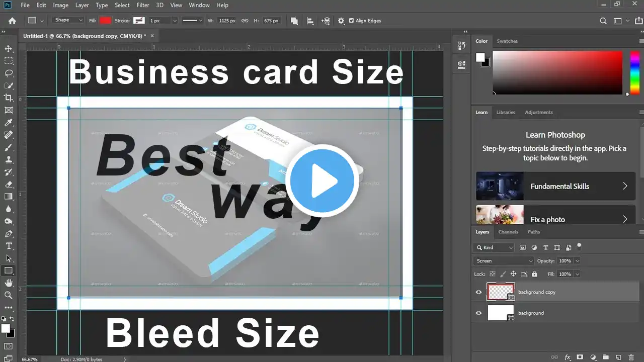Toggle the Align Edges checkbox
The height and width of the screenshot is (362, 644).
351,21
